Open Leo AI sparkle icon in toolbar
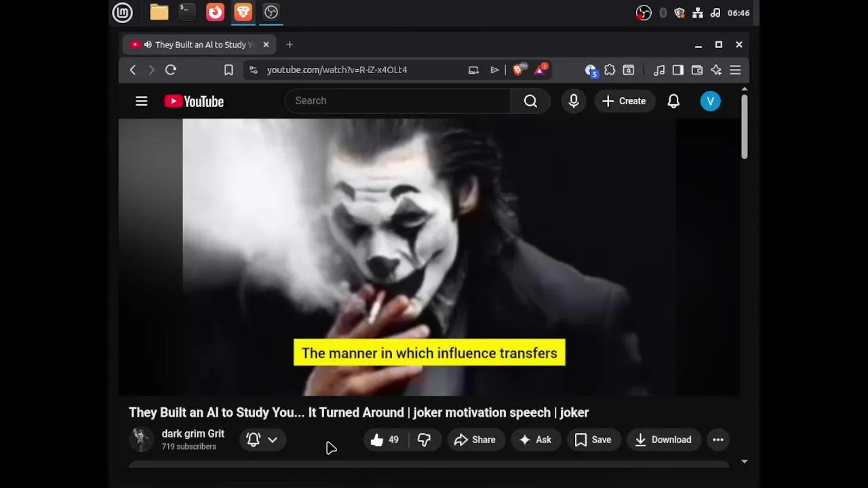Viewport: 868px width, 488px height. coord(716,70)
